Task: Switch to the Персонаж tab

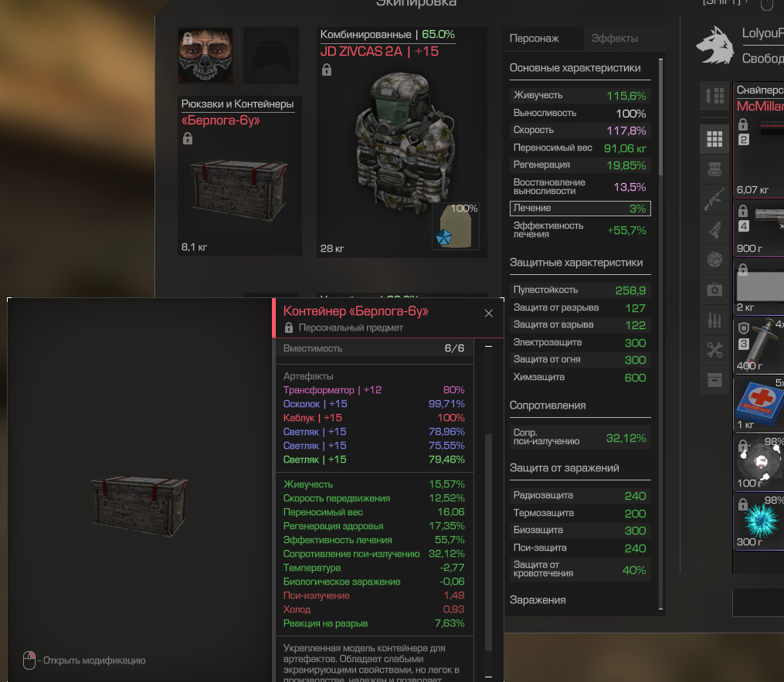Action: [542, 39]
